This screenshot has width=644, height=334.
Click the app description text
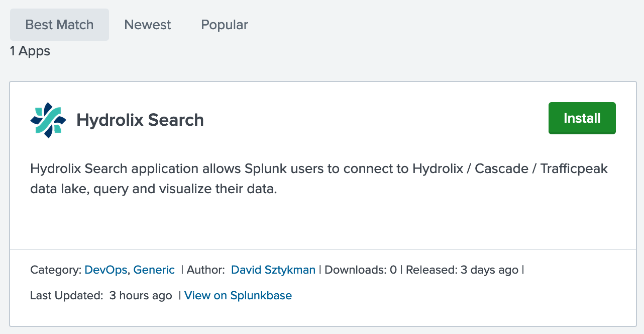coord(319,179)
